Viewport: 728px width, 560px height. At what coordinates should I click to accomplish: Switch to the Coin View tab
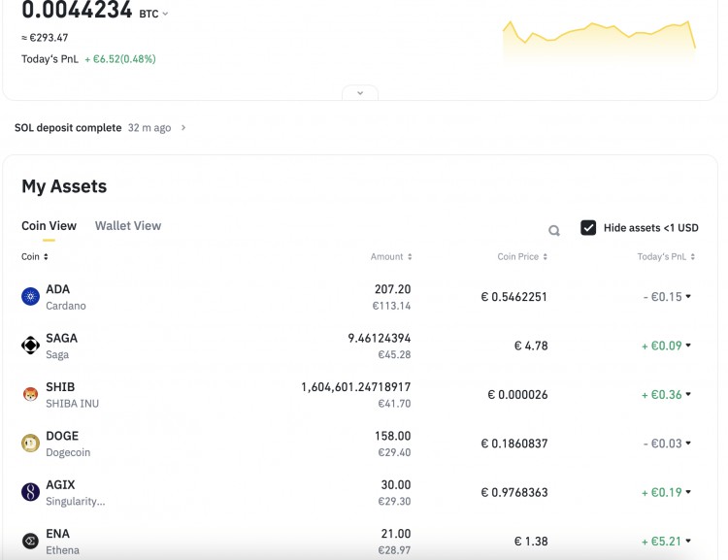(49, 226)
